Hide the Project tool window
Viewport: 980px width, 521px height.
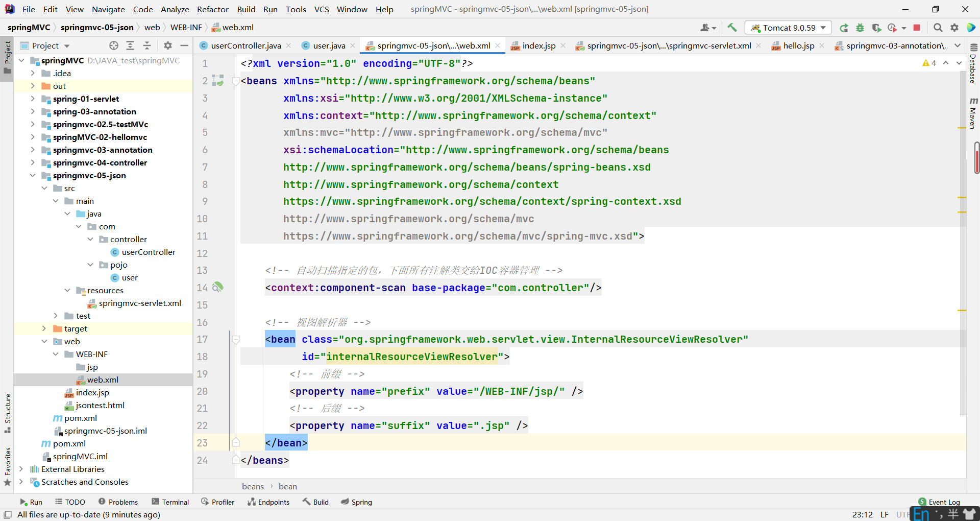184,45
